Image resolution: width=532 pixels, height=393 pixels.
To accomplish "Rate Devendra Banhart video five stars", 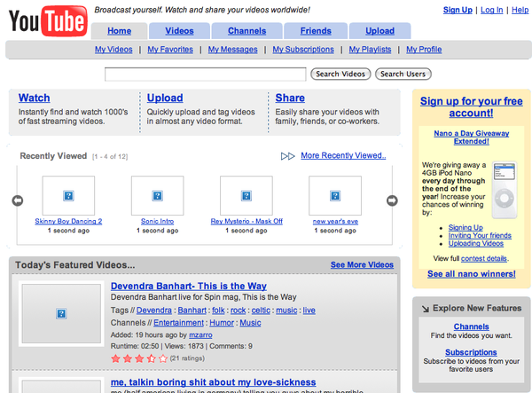I will [x=163, y=358].
